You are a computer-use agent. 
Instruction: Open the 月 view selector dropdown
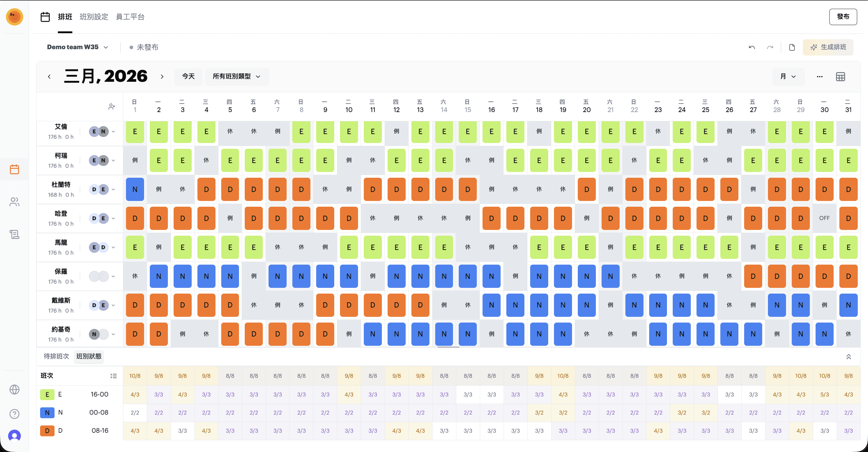(x=788, y=77)
